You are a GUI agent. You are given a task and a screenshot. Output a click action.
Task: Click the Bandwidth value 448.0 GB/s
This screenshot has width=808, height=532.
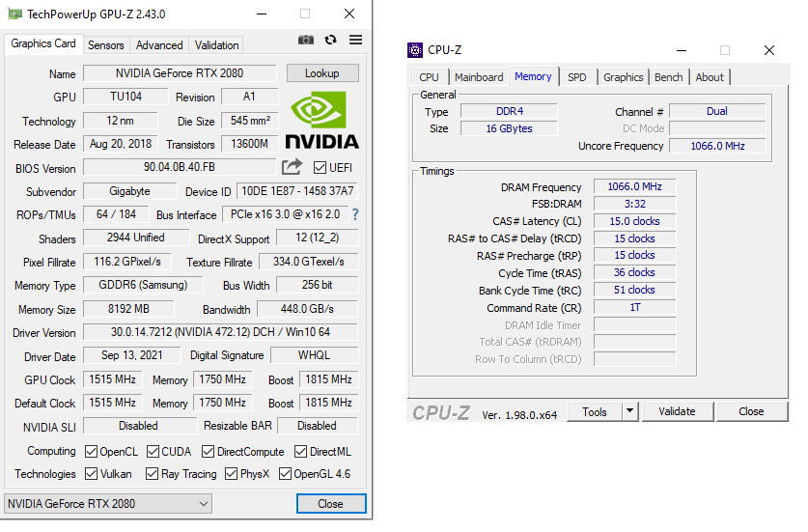point(307,309)
